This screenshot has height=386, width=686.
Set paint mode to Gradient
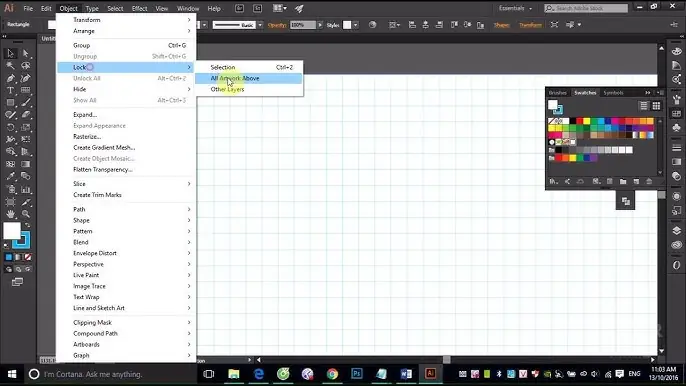click(18, 257)
